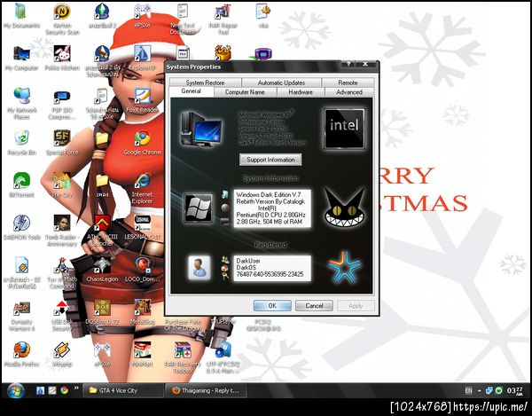This screenshot has width=532, height=416.
Task: Click the help question mark button
Action: [x=348, y=64]
